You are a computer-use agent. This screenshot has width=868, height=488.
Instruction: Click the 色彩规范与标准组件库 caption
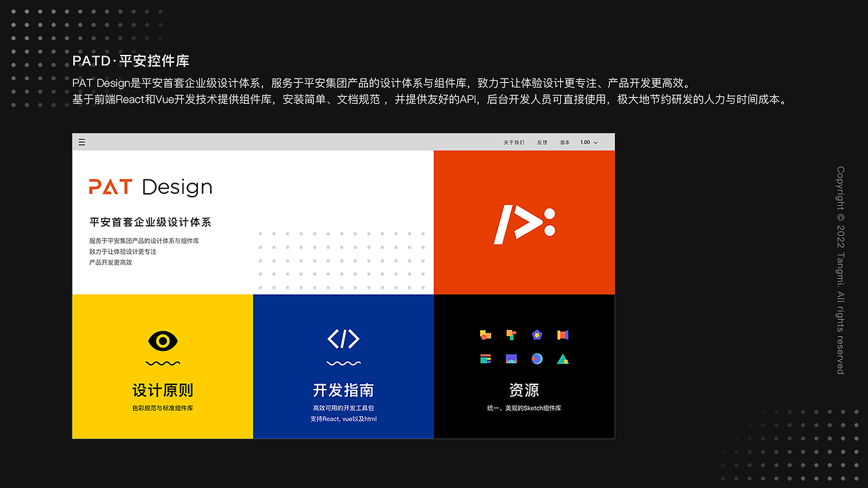tap(163, 408)
